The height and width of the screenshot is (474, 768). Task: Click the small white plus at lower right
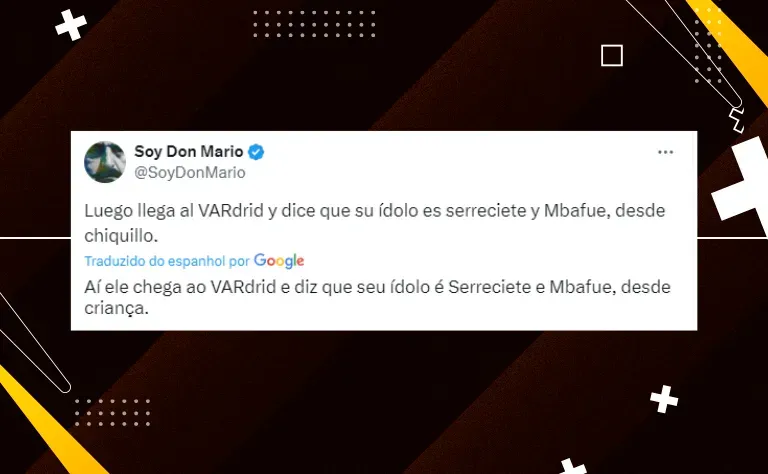(x=664, y=399)
